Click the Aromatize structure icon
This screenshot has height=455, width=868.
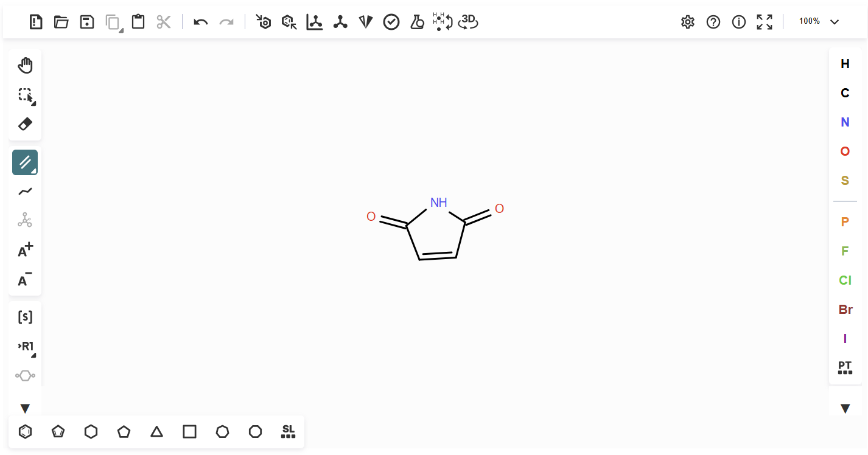pos(263,23)
